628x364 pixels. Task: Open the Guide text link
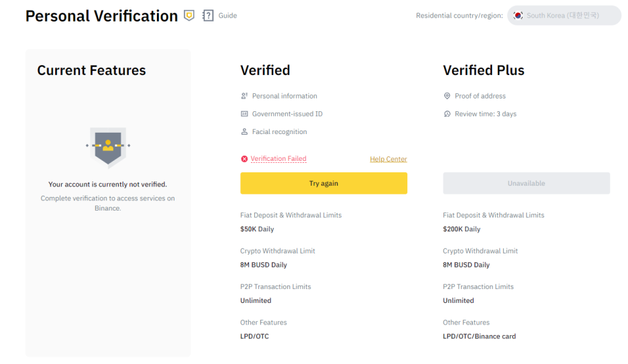[x=227, y=15]
